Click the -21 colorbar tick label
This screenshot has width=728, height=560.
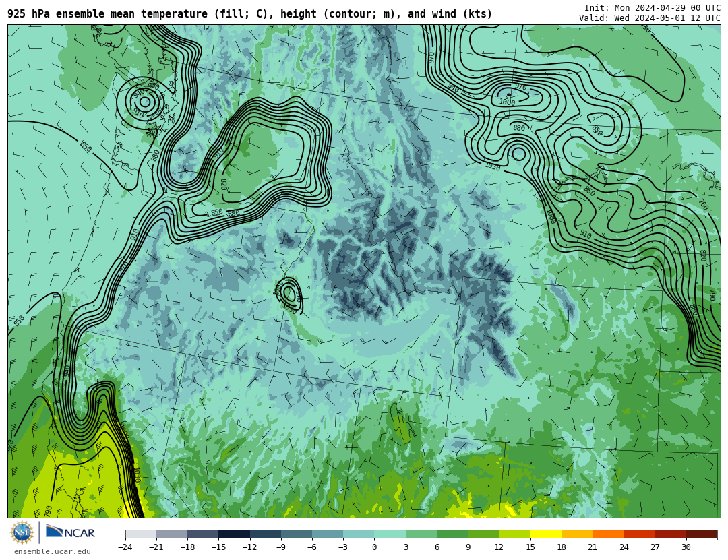[156, 547]
